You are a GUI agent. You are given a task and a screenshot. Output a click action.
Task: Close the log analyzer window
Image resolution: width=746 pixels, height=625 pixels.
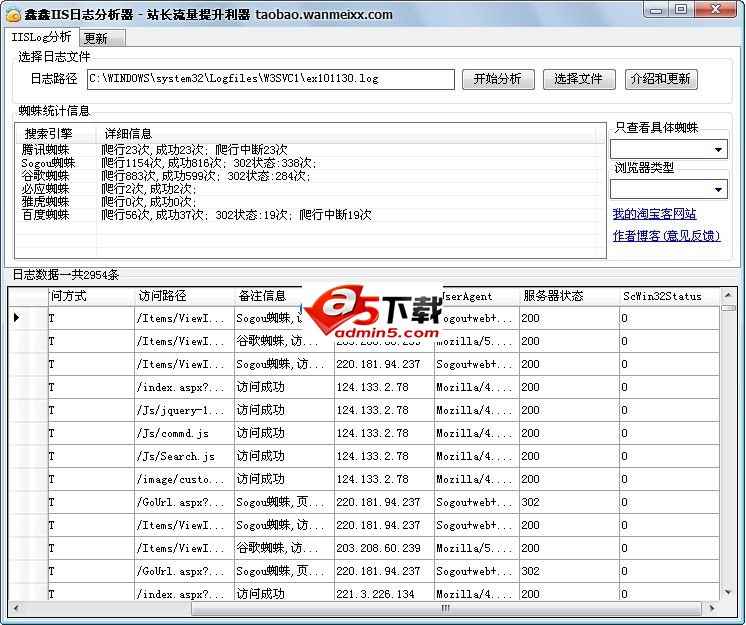tap(715, 10)
